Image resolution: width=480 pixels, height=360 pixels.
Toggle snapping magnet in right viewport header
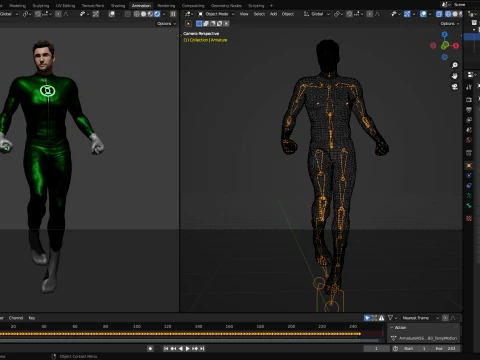point(349,14)
